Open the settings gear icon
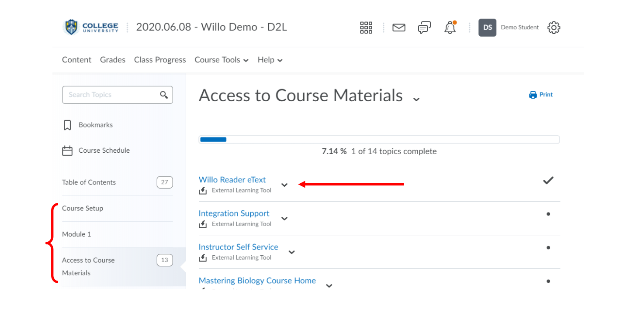Image resolution: width=644 pixels, height=312 pixels. click(x=554, y=27)
